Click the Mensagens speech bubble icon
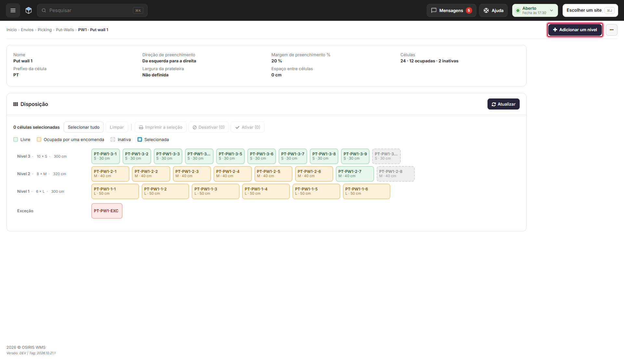Viewport: 624px width, 364px height. (434, 10)
